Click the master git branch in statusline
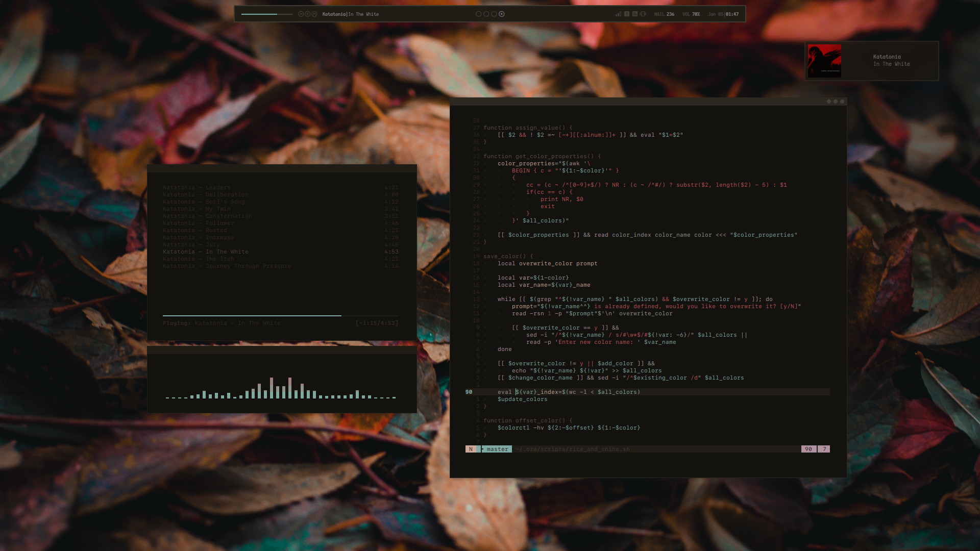980x551 pixels. click(x=497, y=449)
